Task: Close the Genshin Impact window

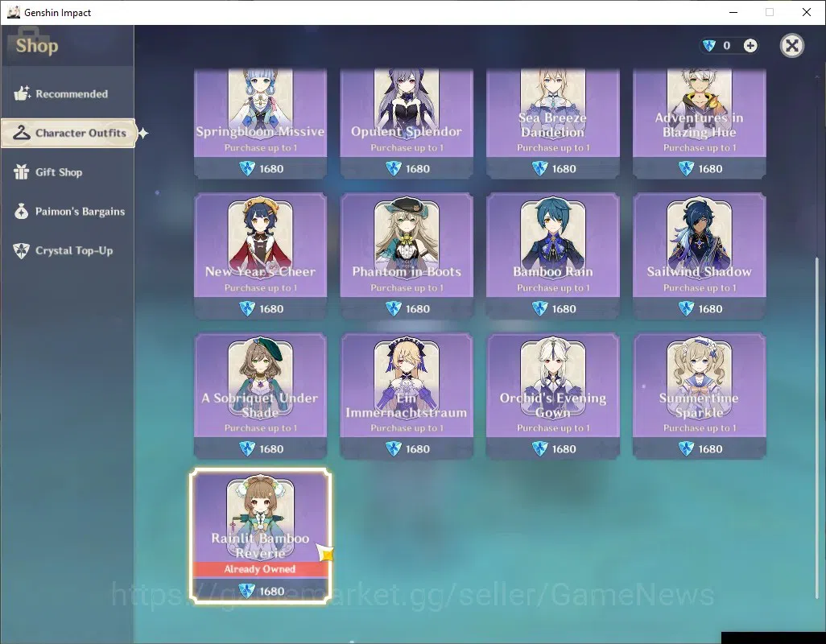Action: tap(806, 12)
